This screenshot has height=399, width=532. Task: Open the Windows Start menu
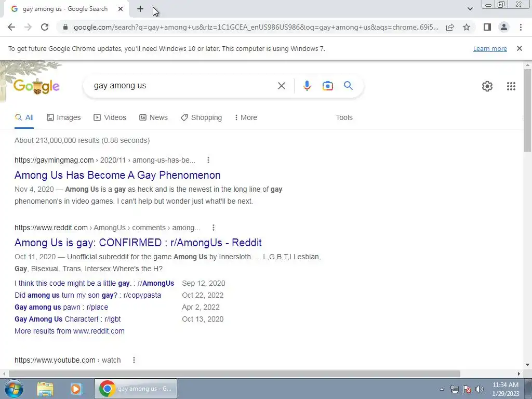14,389
